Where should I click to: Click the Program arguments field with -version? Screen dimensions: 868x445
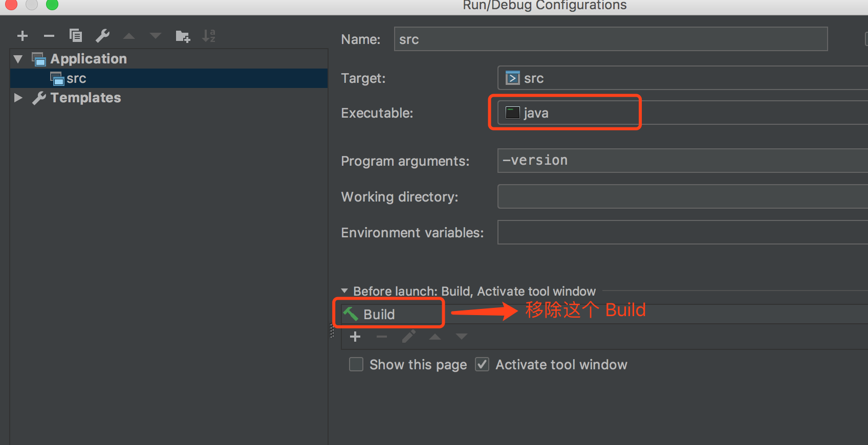coord(683,161)
